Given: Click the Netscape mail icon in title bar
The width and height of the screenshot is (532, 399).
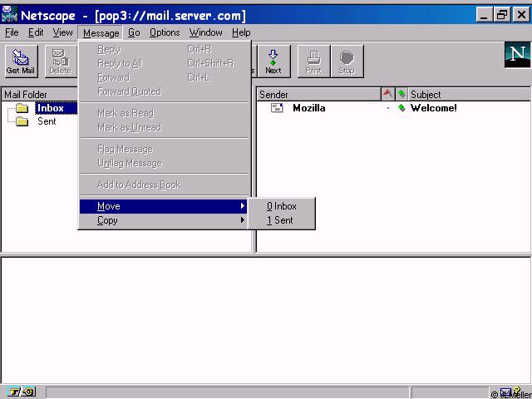Looking at the screenshot, I should pyautogui.click(x=9, y=15).
